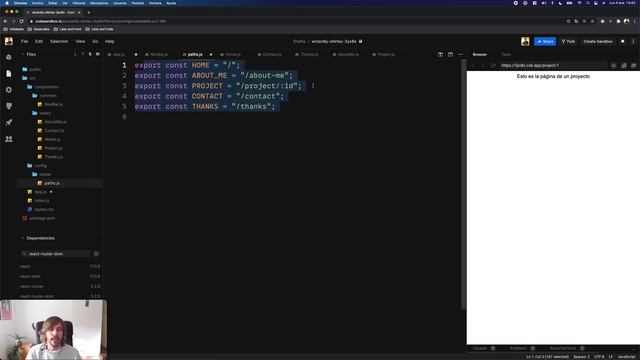640x360 pixels.
Task: Refresh the browser preview
Action: tap(493, 65)
